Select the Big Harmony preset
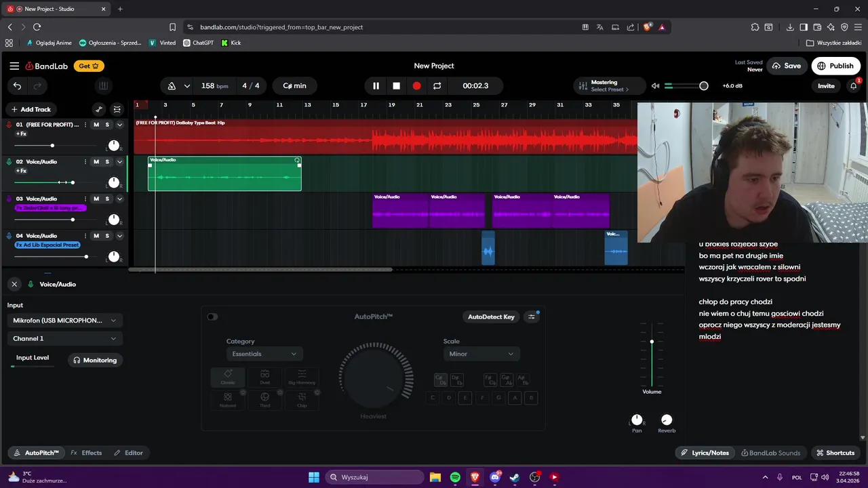The image size is (868, 488). click(x=302, y=377)
